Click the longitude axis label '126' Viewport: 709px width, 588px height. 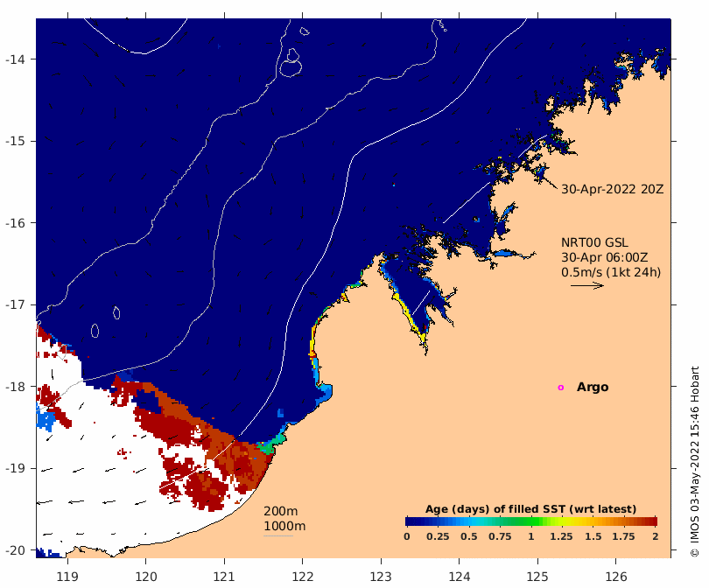click(x=616, y=577)
